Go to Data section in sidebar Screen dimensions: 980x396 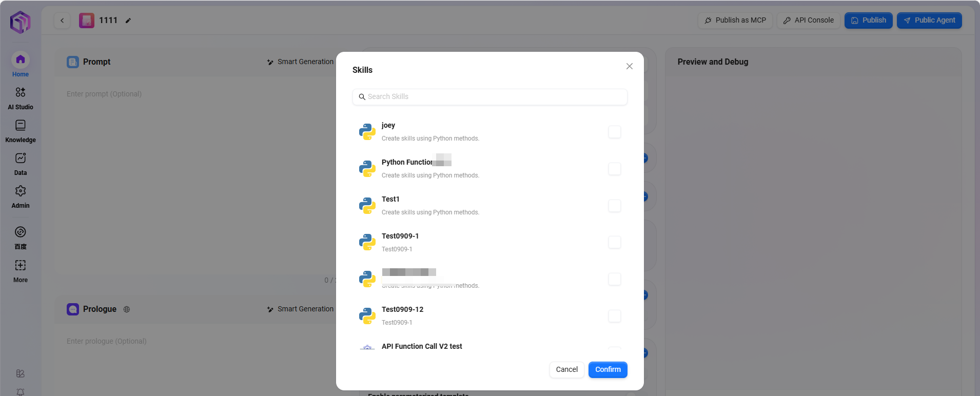(21, 159)
